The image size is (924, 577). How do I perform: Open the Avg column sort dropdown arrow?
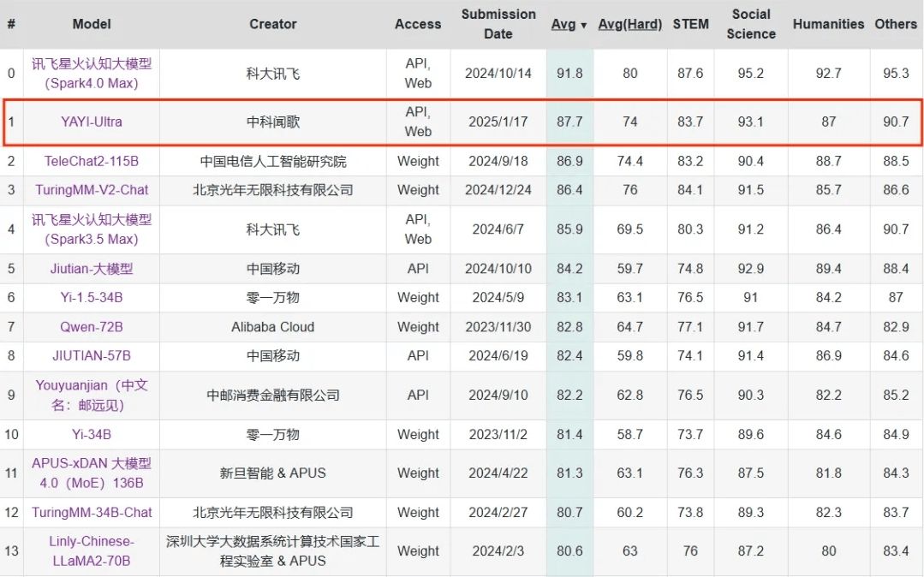coord(585,25)
